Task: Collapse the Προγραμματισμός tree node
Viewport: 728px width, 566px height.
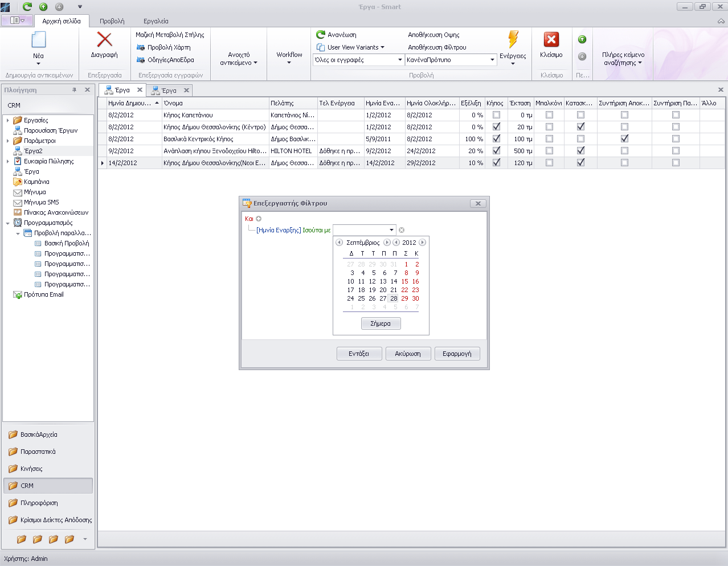Action: 7,223
